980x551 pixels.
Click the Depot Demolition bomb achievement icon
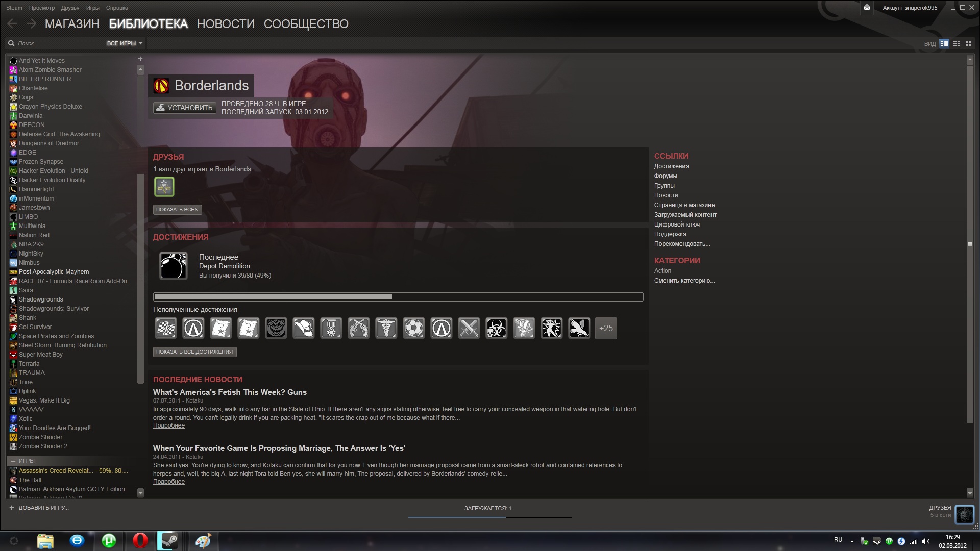click(174, 266)
